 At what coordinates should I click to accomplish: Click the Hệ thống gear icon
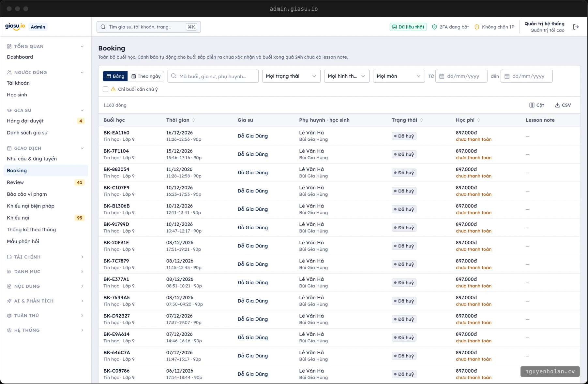click(9, 330)
